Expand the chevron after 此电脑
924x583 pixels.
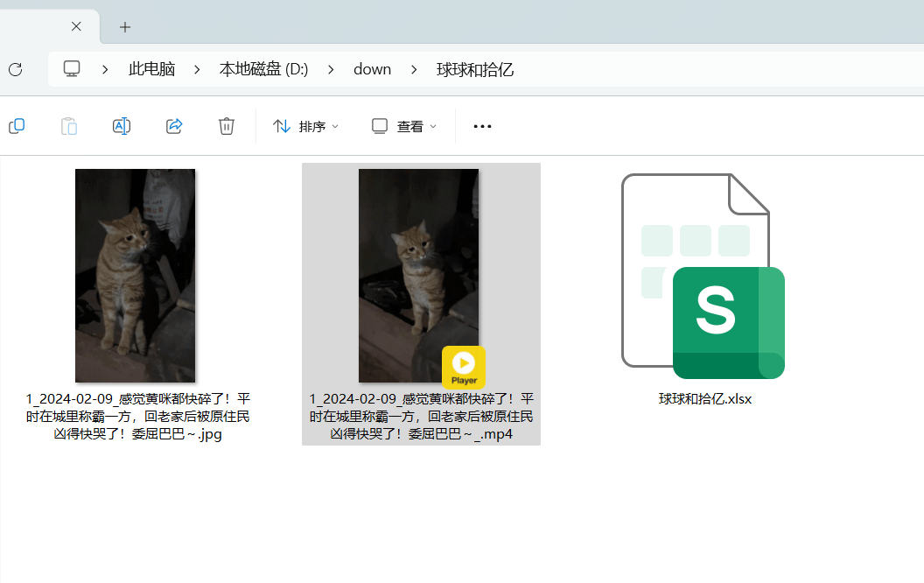[x=196, y=68]
